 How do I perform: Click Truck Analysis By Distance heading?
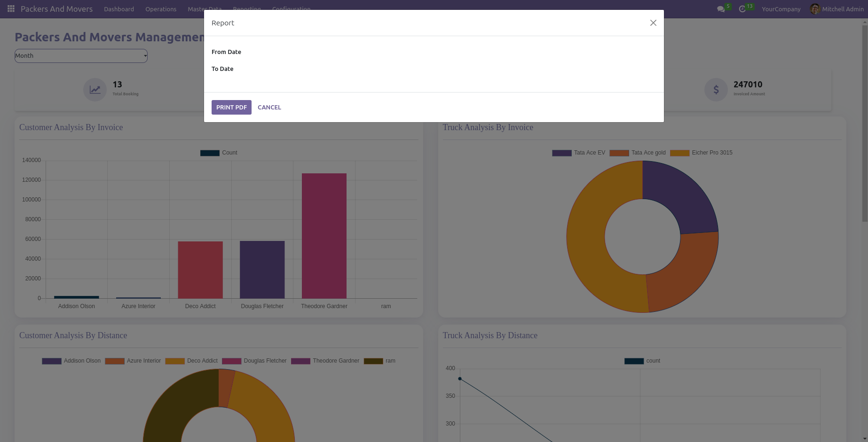click(x=490, y=335)
